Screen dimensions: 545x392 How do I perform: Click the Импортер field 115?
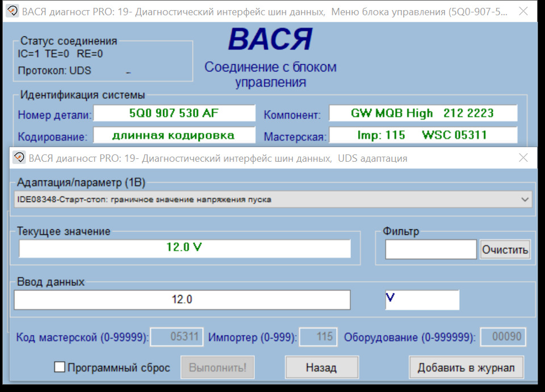(318, 337)
